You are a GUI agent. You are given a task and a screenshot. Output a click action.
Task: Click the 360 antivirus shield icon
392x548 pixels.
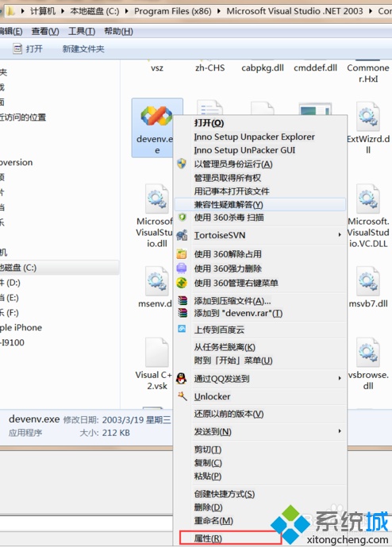182,218
